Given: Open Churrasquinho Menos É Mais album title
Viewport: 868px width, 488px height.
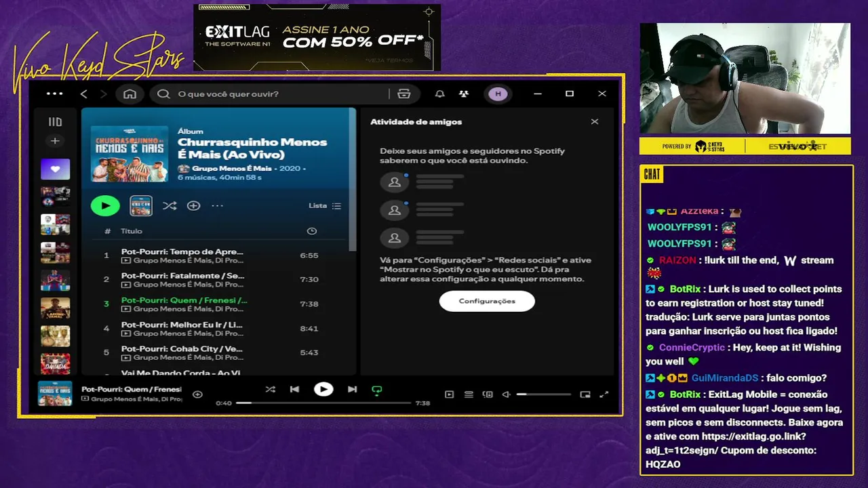Looking at the screenshot, I should tap(252, 148).
